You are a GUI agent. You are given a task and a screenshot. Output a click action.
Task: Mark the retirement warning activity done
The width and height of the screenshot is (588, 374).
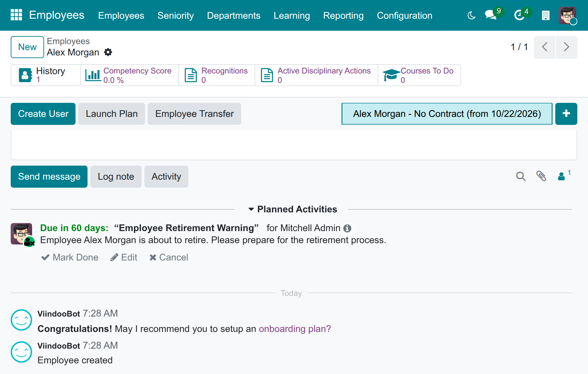[70, 257]
